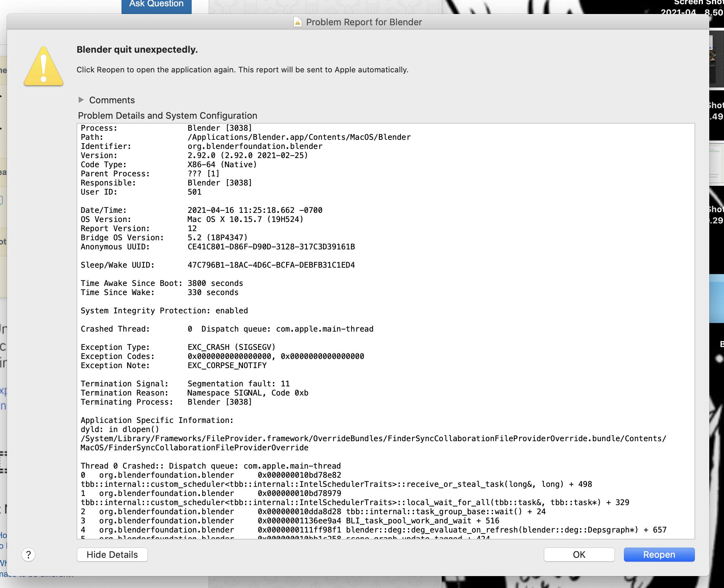This screenshot has width=724, height=588.
Task: Click the Hide Details button
Action: [x=112, y=554]
